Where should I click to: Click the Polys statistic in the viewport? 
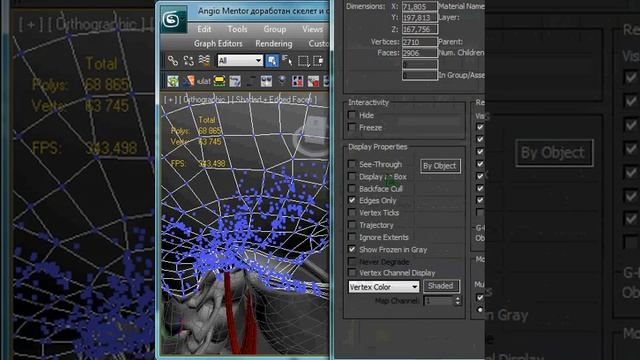tap(196, 131)
